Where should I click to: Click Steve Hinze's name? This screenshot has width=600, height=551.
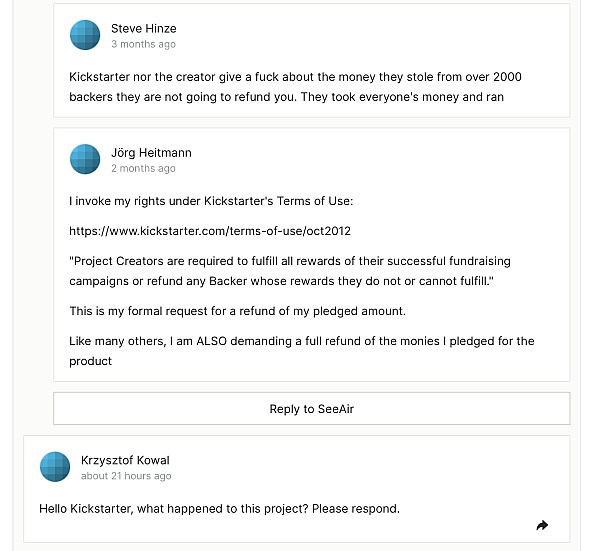click(144, 28)
